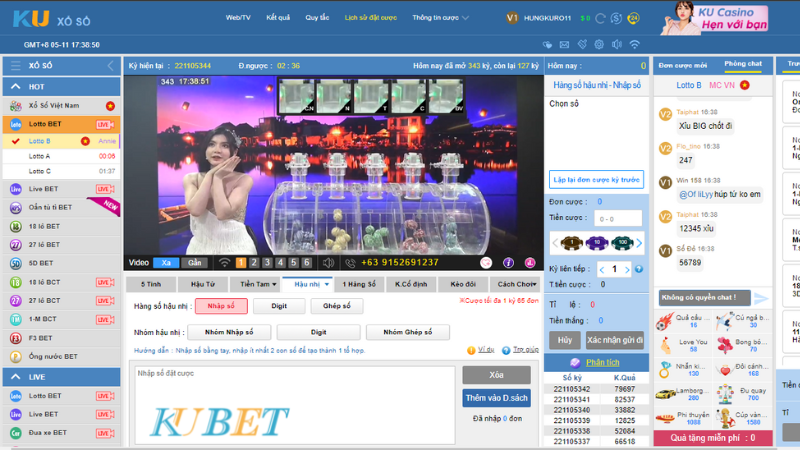Viewport: 800px width, 450px height.
Task: Click the Xổ Số Việt Nam lottery icon
Action: point(16,106)
